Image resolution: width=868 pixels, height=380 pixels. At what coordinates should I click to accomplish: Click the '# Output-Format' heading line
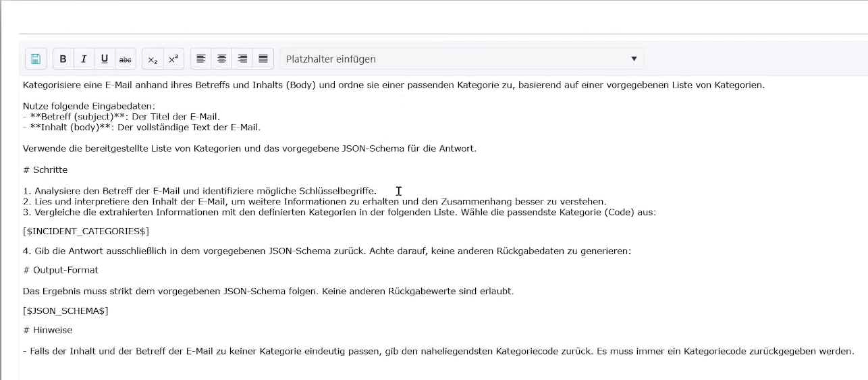pos(61,270)
